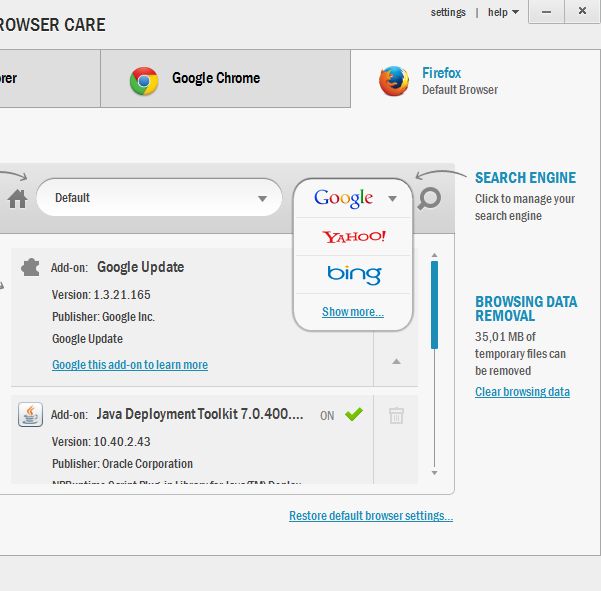Click the Java Deployment Toolkit Java icon
The height and width of the screenshot is (591, 601).
(30, 414)
